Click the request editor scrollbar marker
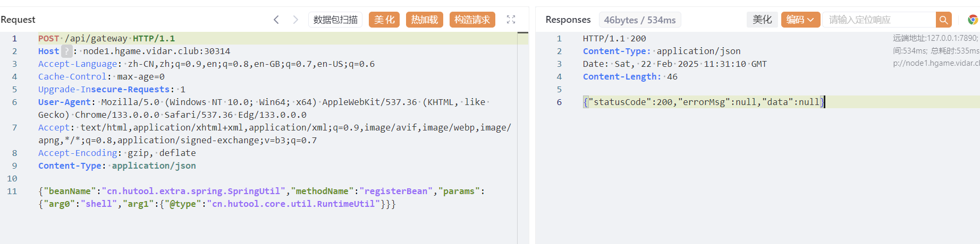 click(x=522, y=33)
